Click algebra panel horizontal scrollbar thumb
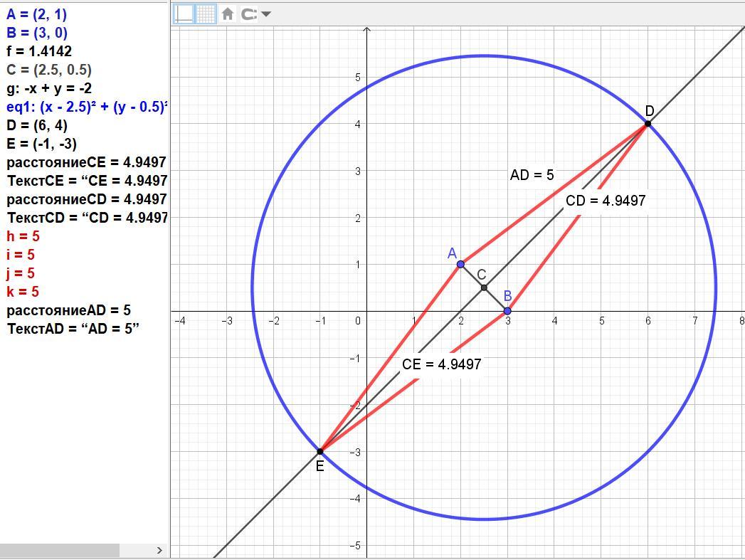745x560 pixels. tap(59, 550)
